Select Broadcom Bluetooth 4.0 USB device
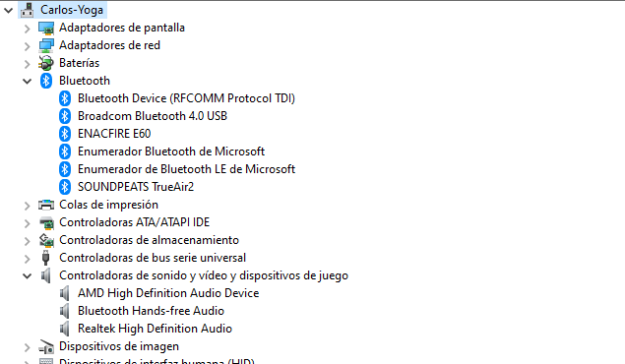Image resolution: width=625 pixels, height=364 pixels. [x=153, y=116]
